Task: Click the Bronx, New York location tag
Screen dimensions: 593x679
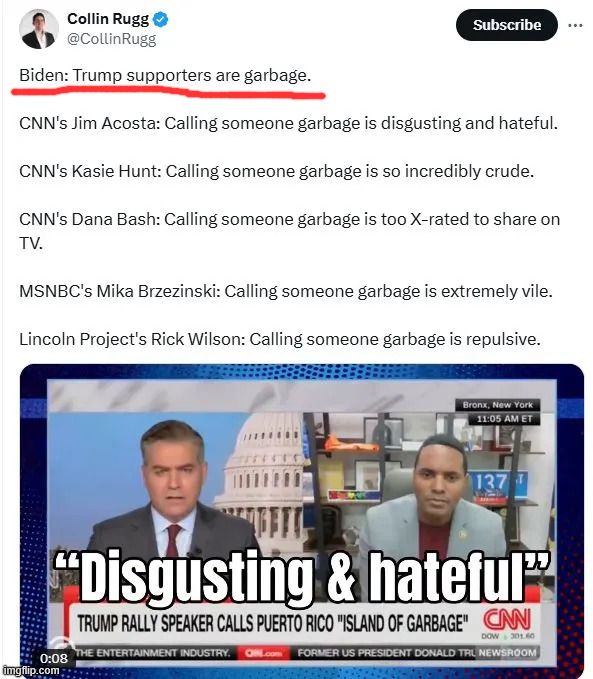Action: [498, 405]
